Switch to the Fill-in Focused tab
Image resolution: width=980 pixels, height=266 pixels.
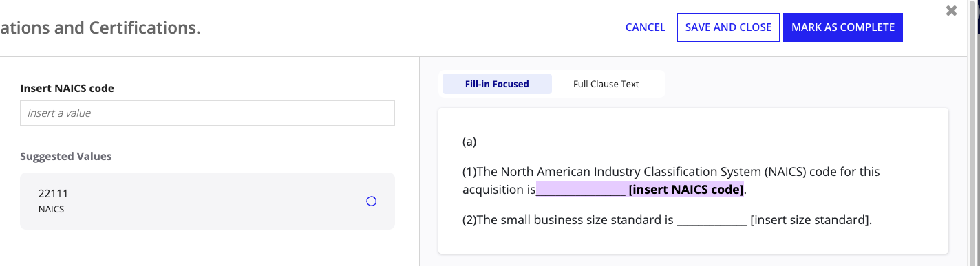click(497, 84)
